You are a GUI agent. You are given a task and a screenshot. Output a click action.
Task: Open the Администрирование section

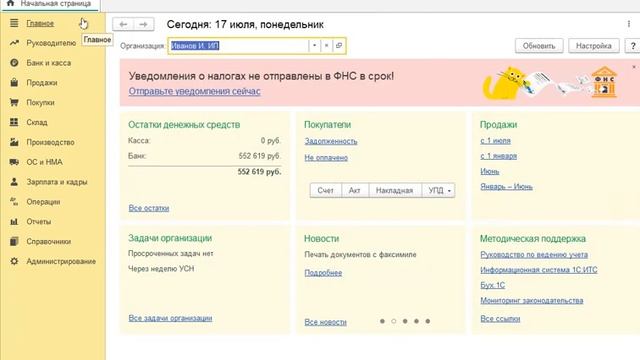coord(61,261)
